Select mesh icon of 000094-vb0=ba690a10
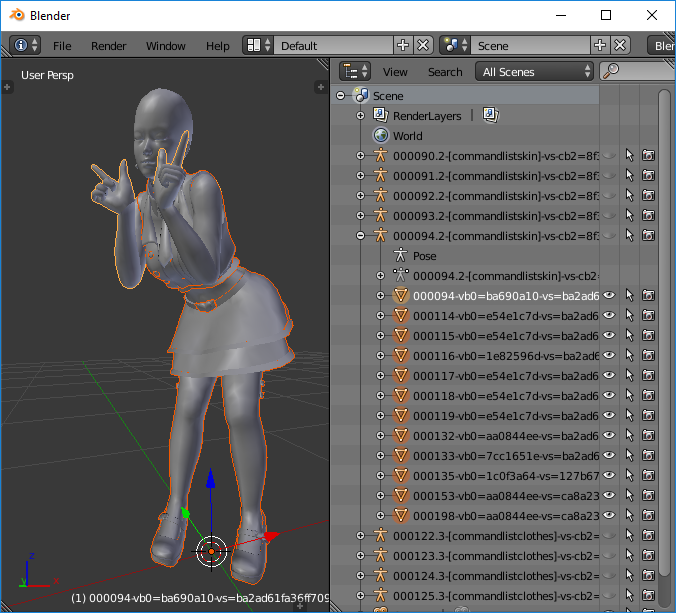Viewport: 676px width, 613px height. tap(401, 295)
